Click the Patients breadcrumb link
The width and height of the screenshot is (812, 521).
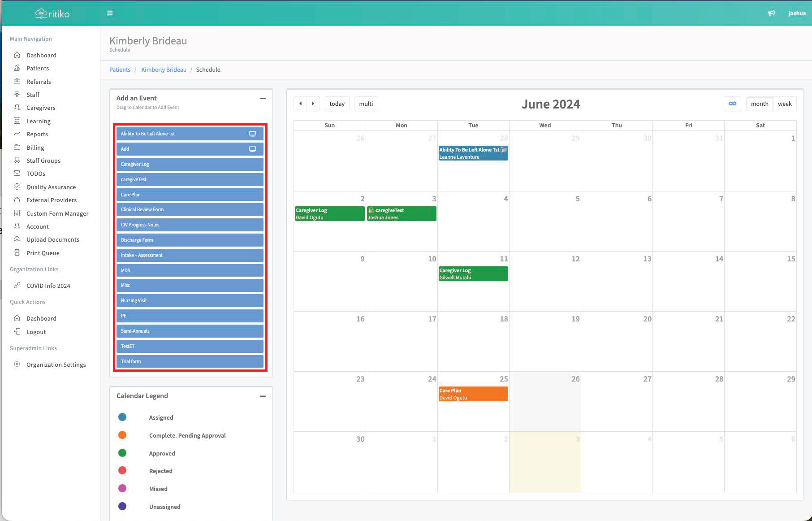pos(120,69)
